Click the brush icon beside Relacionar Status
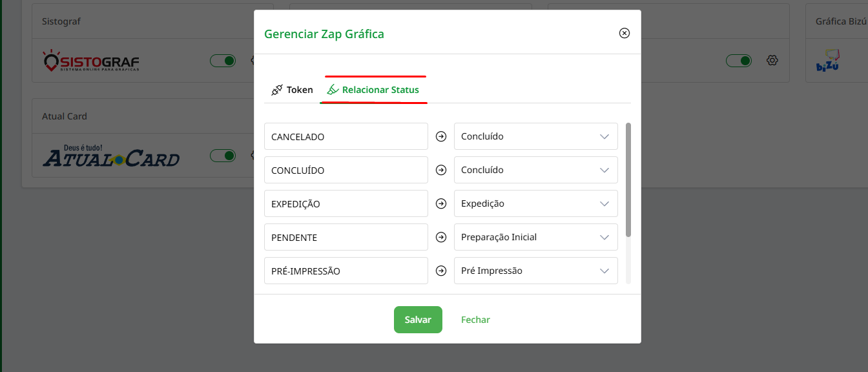Screen dimensions: 868x372 [333, 90]
